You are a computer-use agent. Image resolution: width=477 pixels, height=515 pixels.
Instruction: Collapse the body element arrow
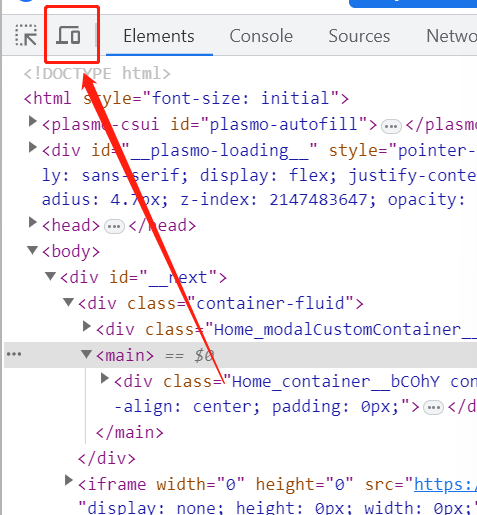coord(32,250)
